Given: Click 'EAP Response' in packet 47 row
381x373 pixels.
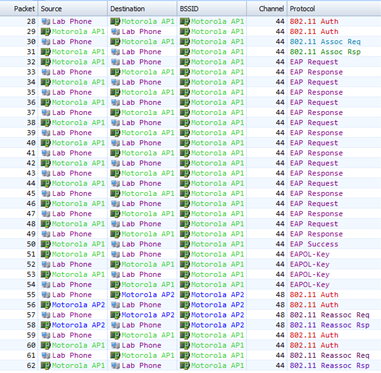Looking at the screenshot, I should click(x=316, y=214).
